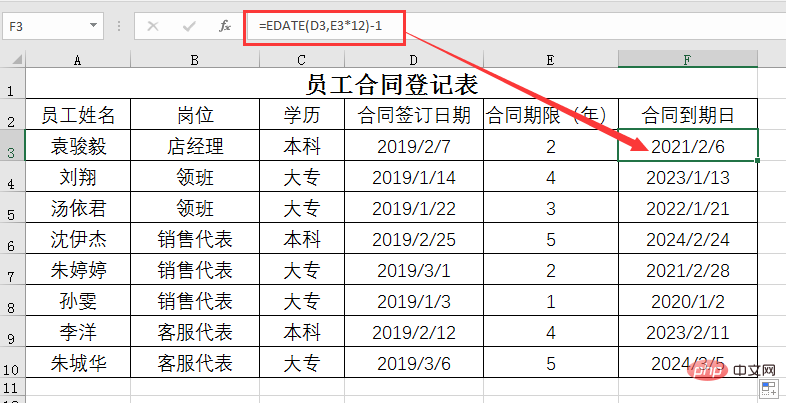Select column A header
This screenshot has height=403, width=786.
click(x=78, y=60)
